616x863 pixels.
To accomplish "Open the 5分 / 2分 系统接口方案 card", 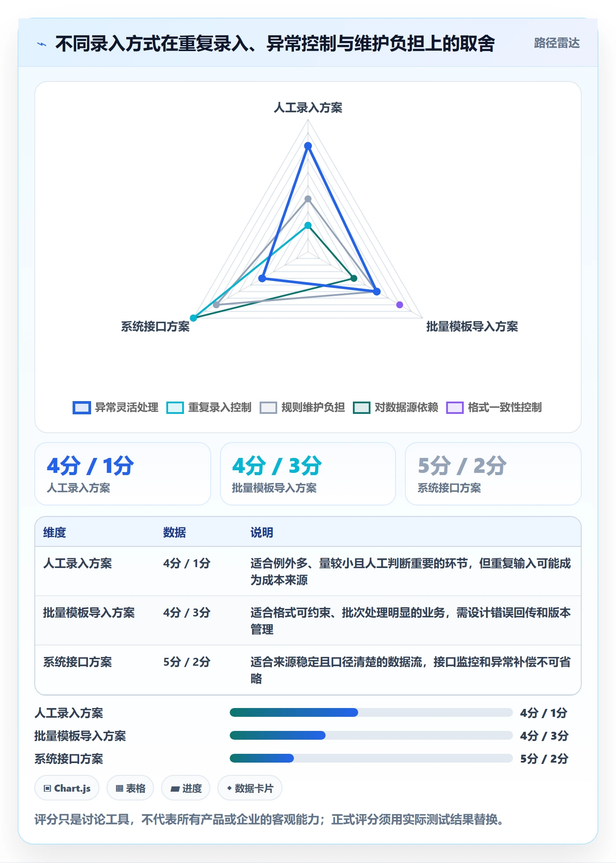I will coord(493,474).
